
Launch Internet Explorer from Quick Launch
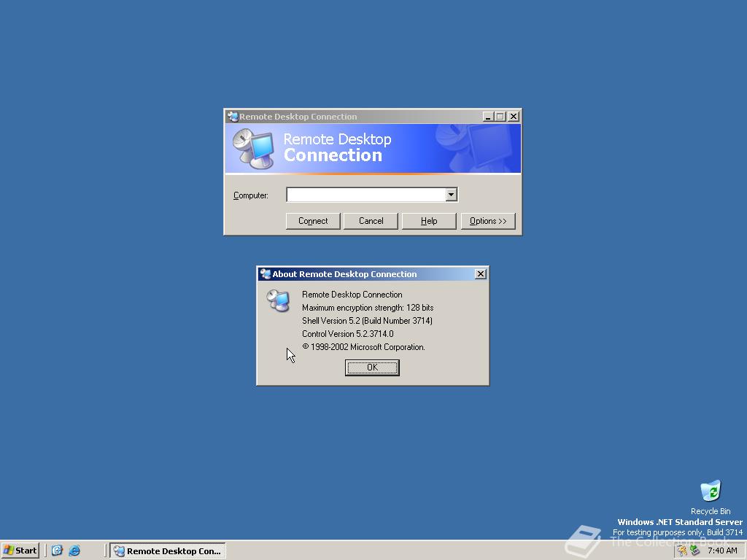tap(74, 551)
